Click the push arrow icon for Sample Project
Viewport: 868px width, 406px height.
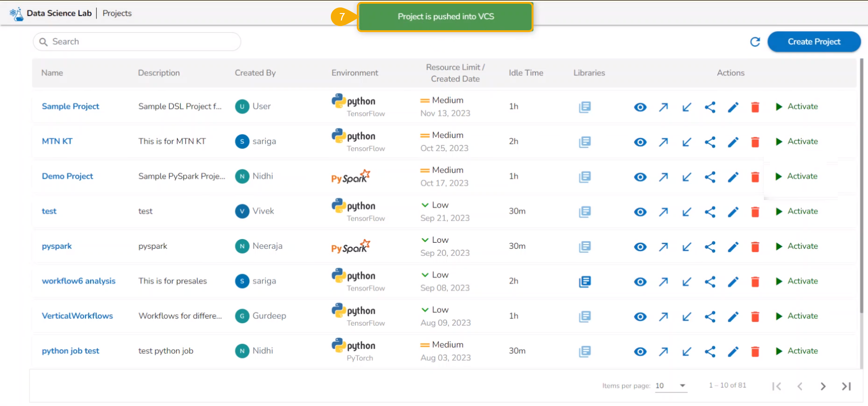point(663,107)
